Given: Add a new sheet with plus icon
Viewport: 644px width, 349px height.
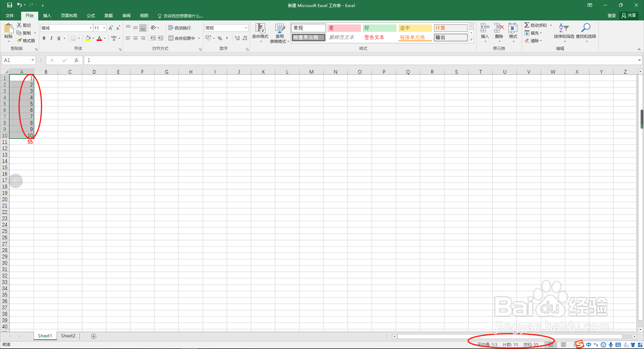Looking at the screenshot, I should click(x=93, y=336).
